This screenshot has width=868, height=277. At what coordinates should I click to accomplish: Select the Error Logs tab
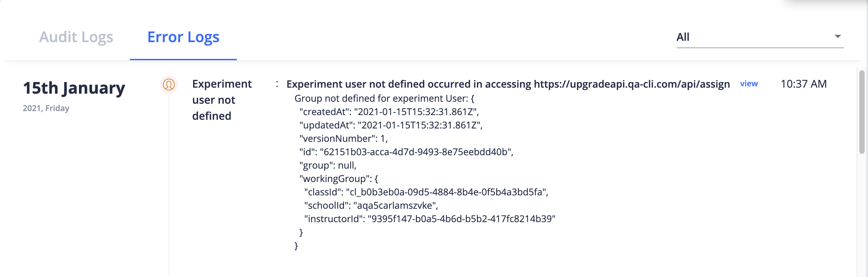click(x=183, y=37)
